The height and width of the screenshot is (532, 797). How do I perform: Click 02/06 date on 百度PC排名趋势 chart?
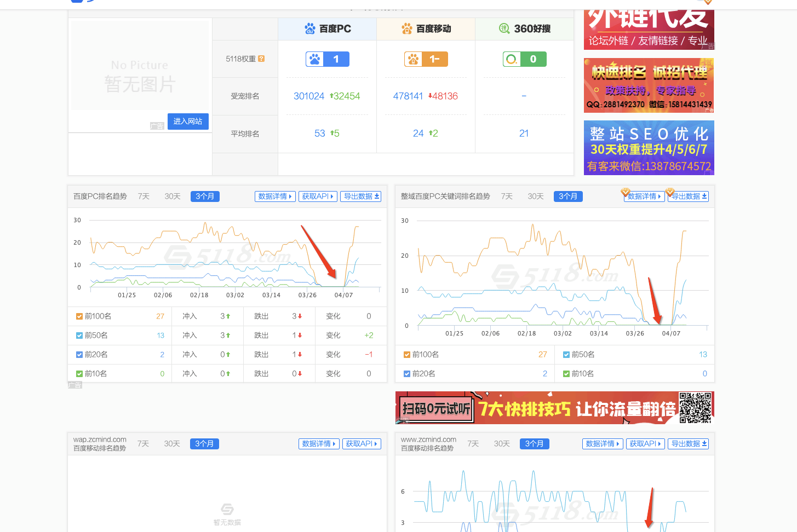click(x=163, y=295)
